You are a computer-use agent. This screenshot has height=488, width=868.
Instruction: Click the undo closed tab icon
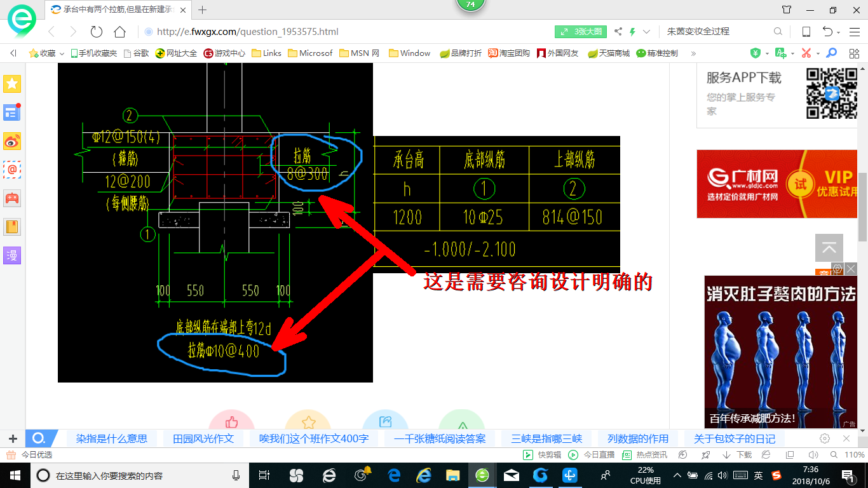[827, 32]
